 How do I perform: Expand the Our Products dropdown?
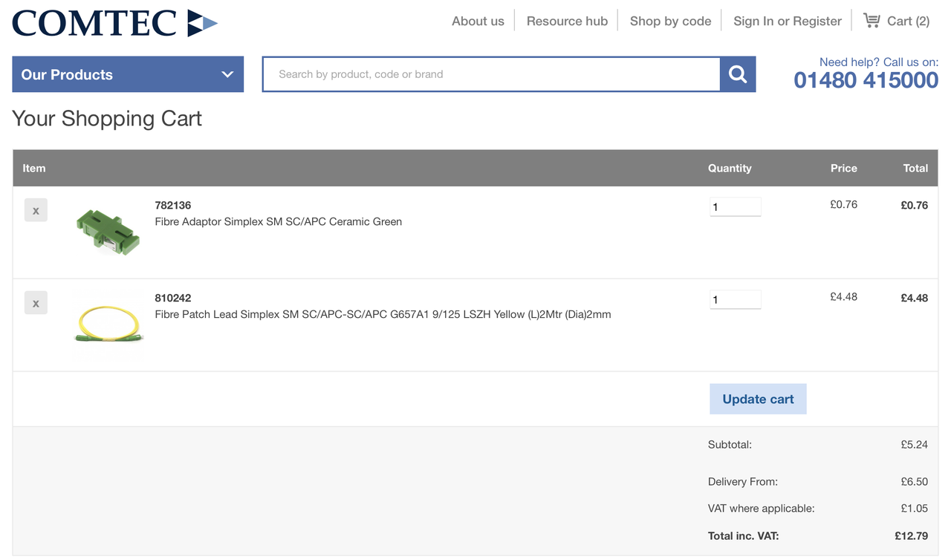click(128, 74)
